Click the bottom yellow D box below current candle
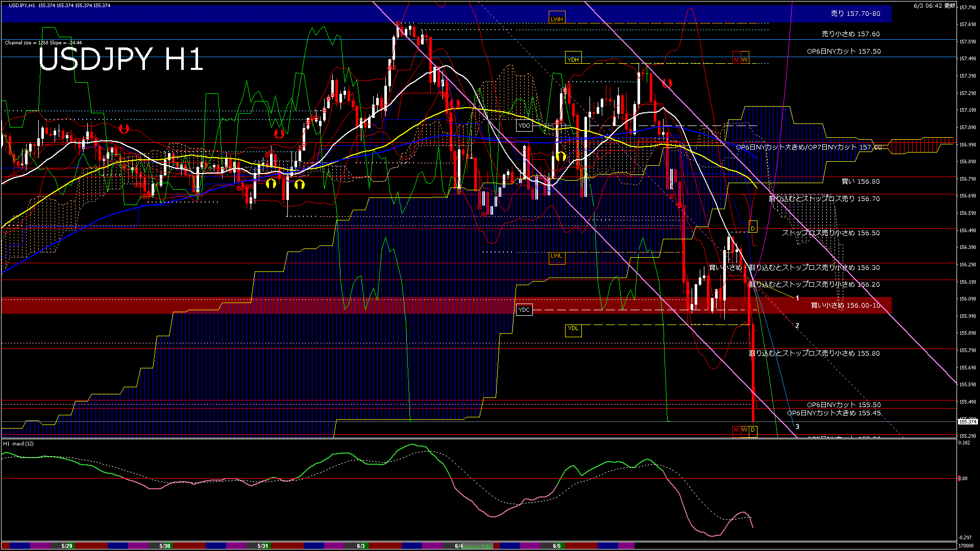Screen dimensions: 980x551 tap(752, 430)
